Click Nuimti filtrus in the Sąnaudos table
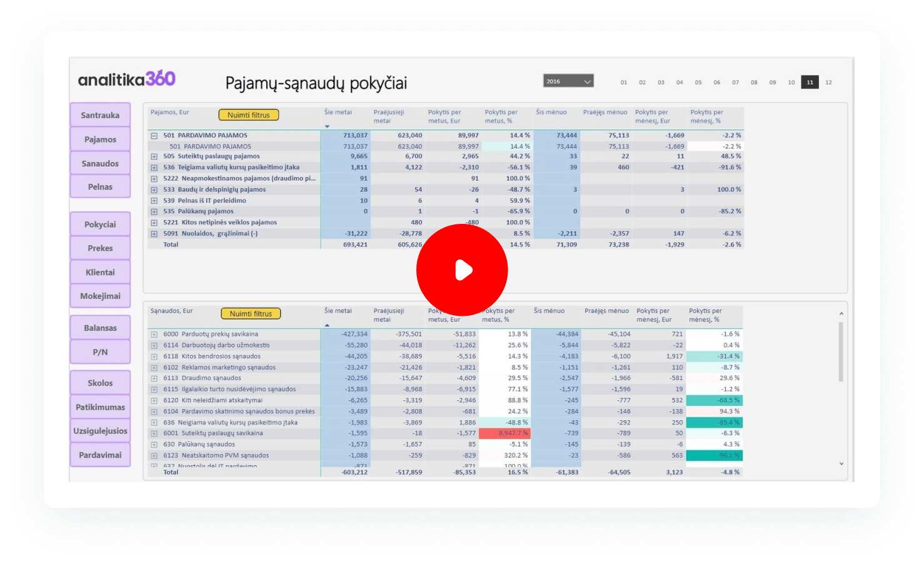 click(x=251, y=313)
